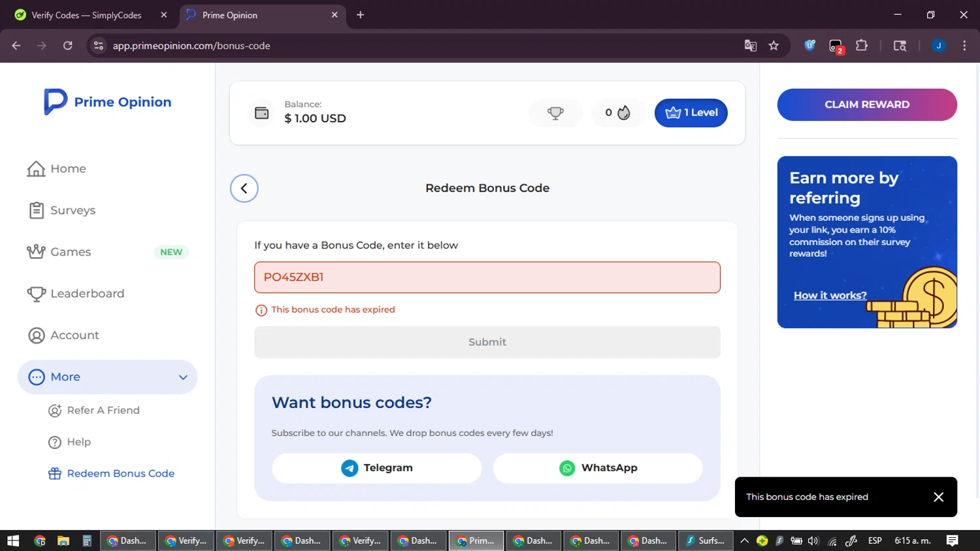980x551 pixels.
Task: Open the 1 Level badge
Action: coord(691,113)
